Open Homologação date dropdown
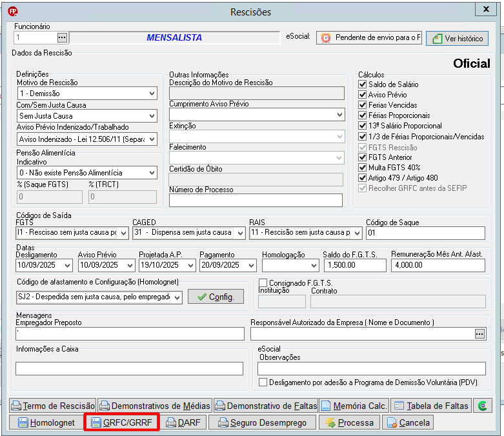The height and width of the screenshot is (436, 504). tap(314, 265)
